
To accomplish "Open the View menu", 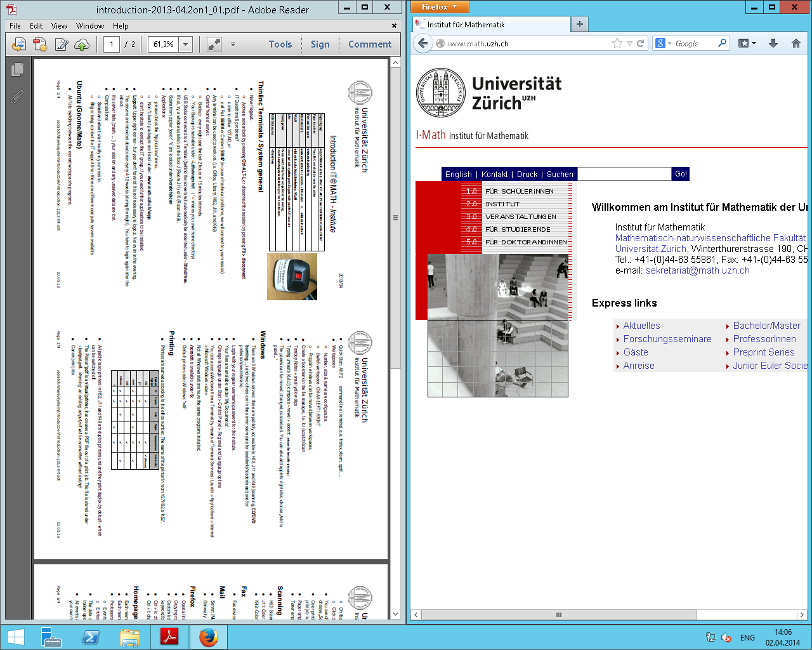I will click(x=59, y=26).
